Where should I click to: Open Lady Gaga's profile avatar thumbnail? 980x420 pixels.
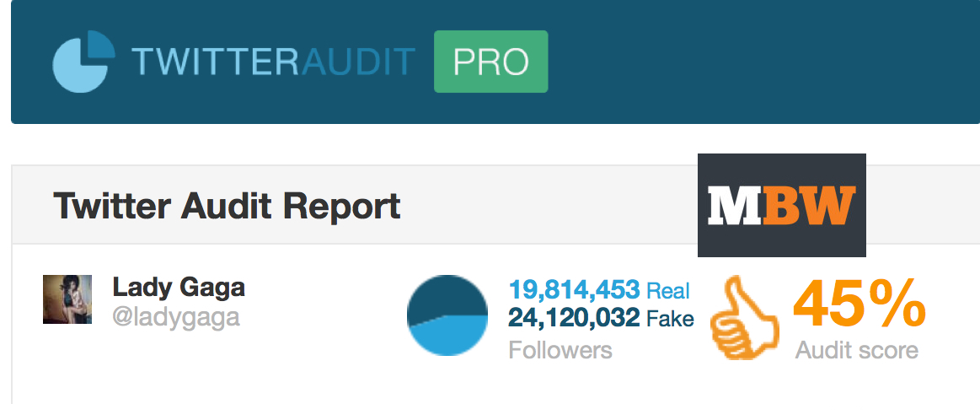click(67, 299)
